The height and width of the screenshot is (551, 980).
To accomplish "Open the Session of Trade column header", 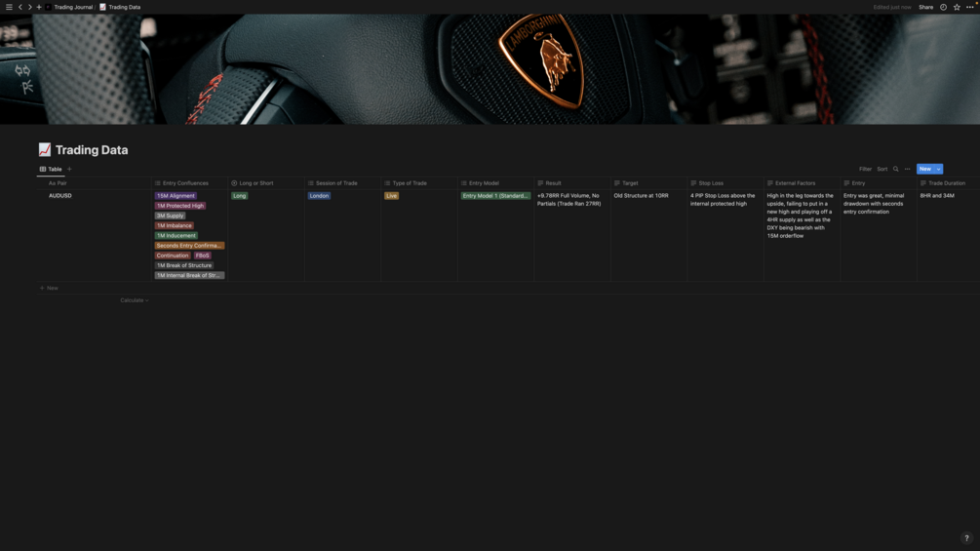I will [x=342, y=183].
